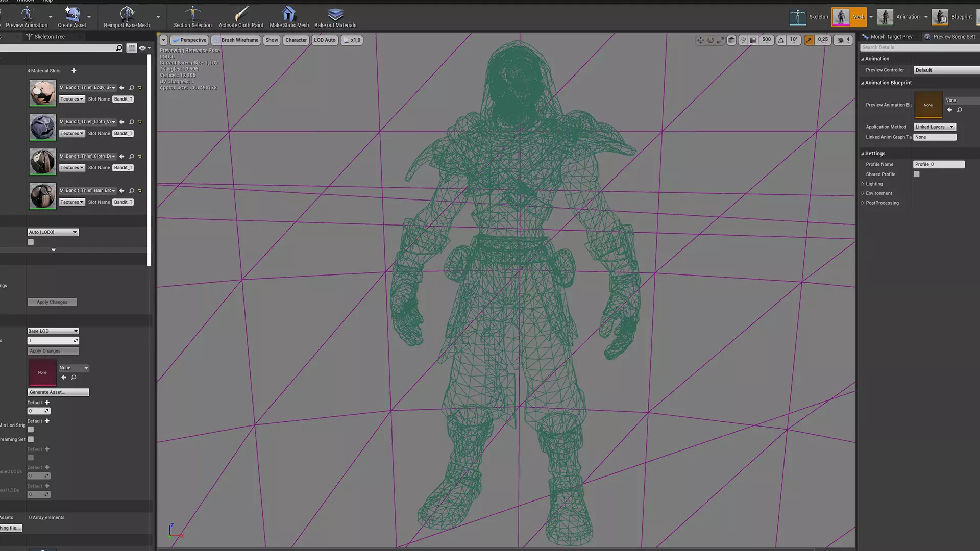
Task: Open Application Method Linked Layers dropdown
Action: tap(935, 127)
